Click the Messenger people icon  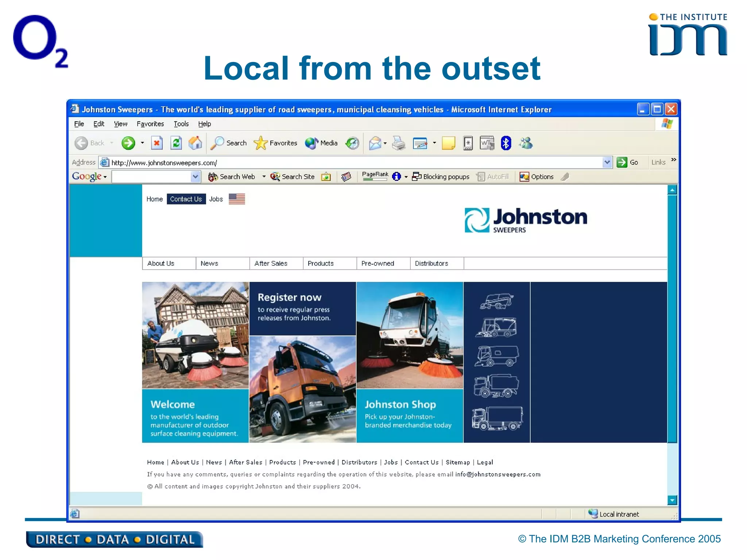tap(526, 143)
